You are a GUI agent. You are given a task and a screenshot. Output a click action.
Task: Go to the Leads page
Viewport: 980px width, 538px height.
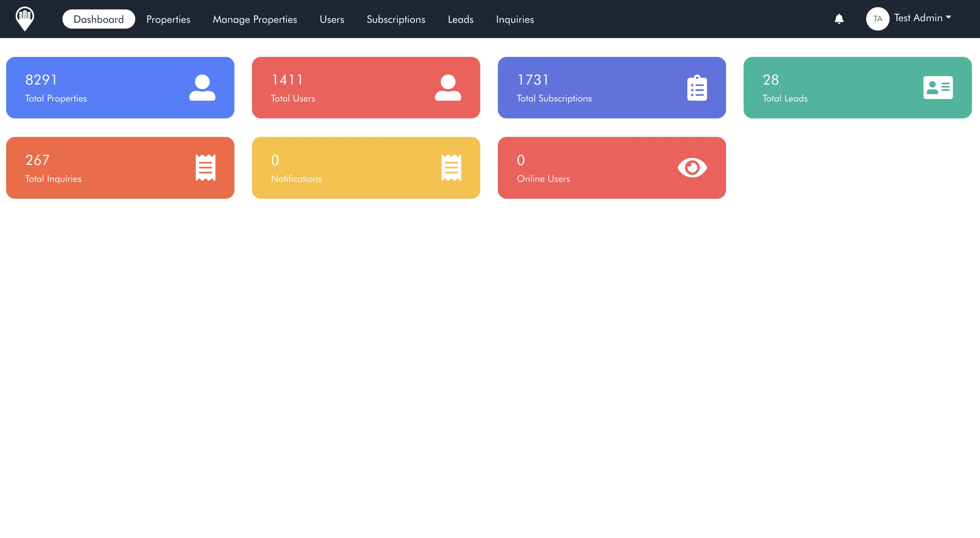tap(460, 19)
